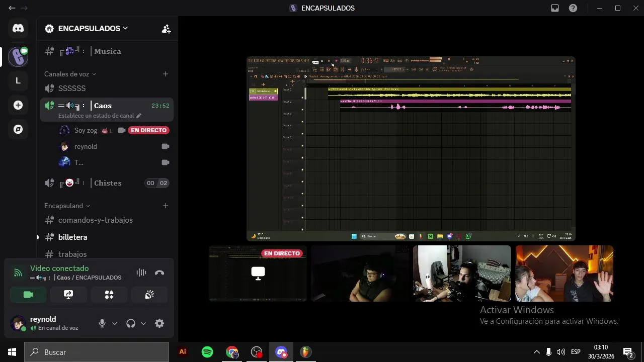Open the Discover servers compass icon
Screen dimensions: 644x362
coord(18,129)
